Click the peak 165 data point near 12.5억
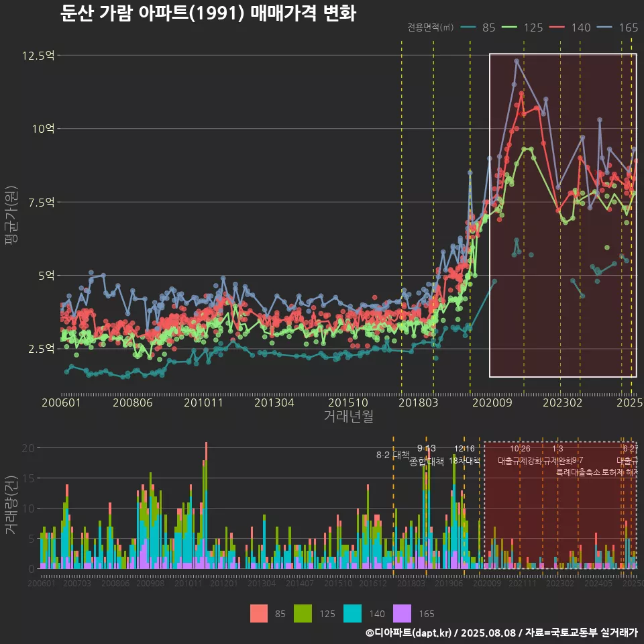 point(517,61)
